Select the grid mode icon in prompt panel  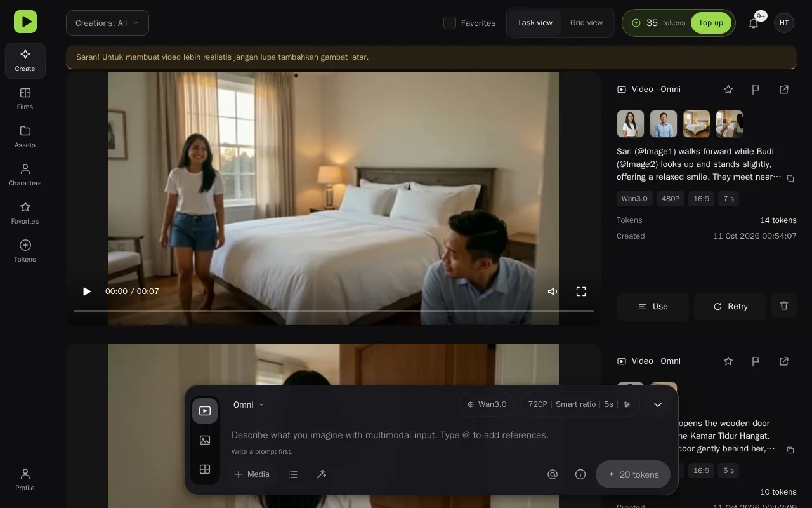tap(205, 469)
